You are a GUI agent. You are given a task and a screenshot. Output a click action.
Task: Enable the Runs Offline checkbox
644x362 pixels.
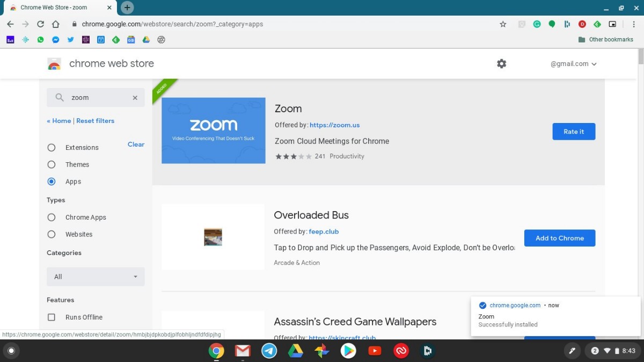(x=51, y=317)
